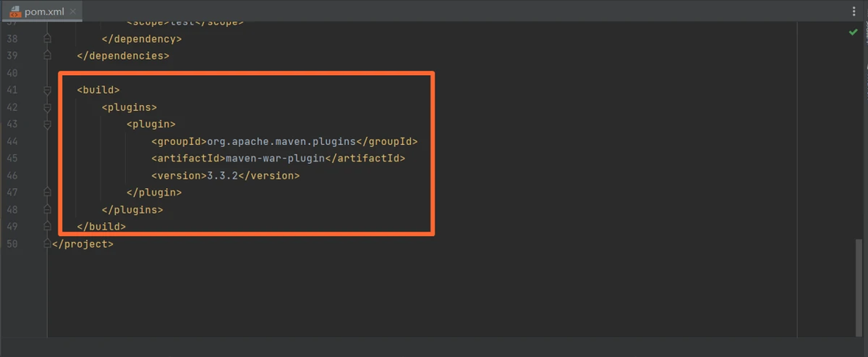Open the editor tab options menu
The width and height of the screenshot is (868, 357).
pos(854,12)
